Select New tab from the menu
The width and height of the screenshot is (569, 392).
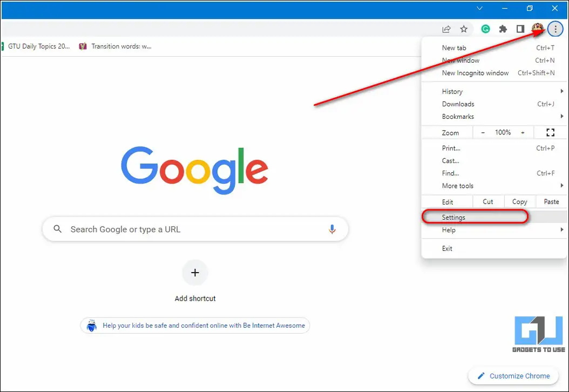494,48
